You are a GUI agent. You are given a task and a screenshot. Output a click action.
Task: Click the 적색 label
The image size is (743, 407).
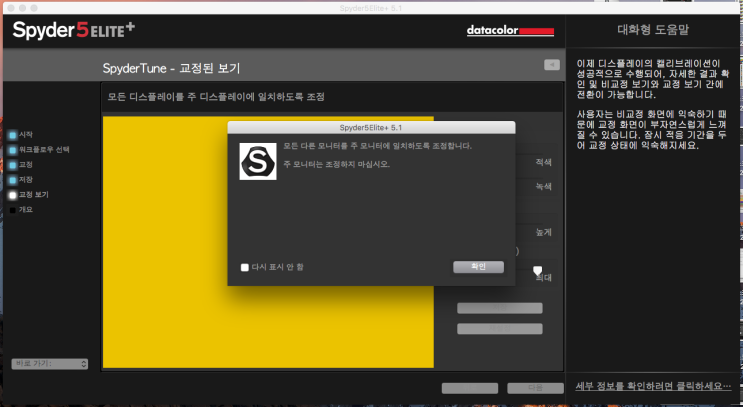[544, 162]
